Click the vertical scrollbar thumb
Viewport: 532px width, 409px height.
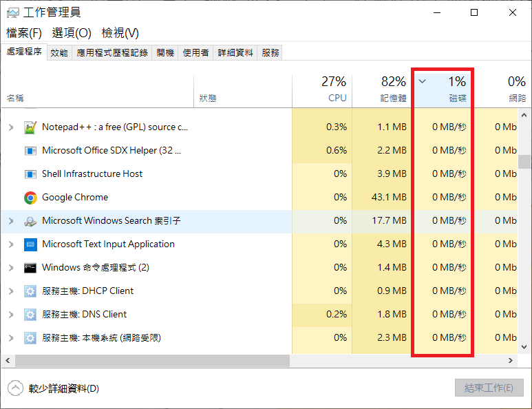click(x=524, y=162)
